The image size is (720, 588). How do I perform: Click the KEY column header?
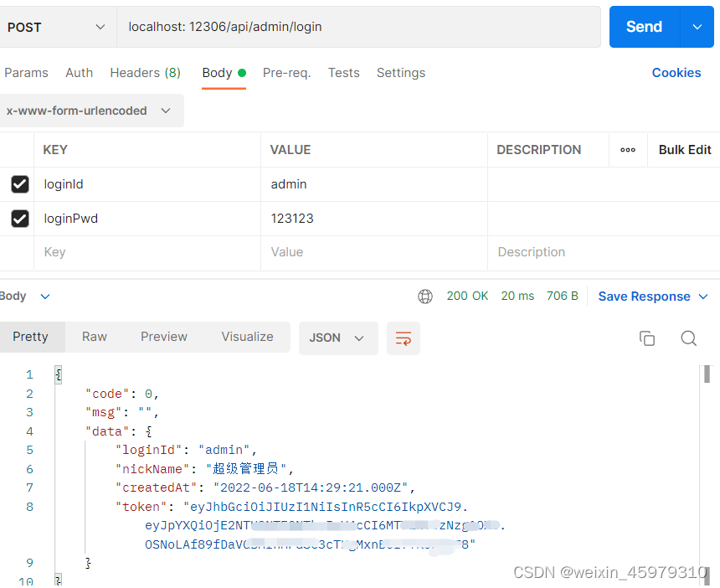point(55,150)
